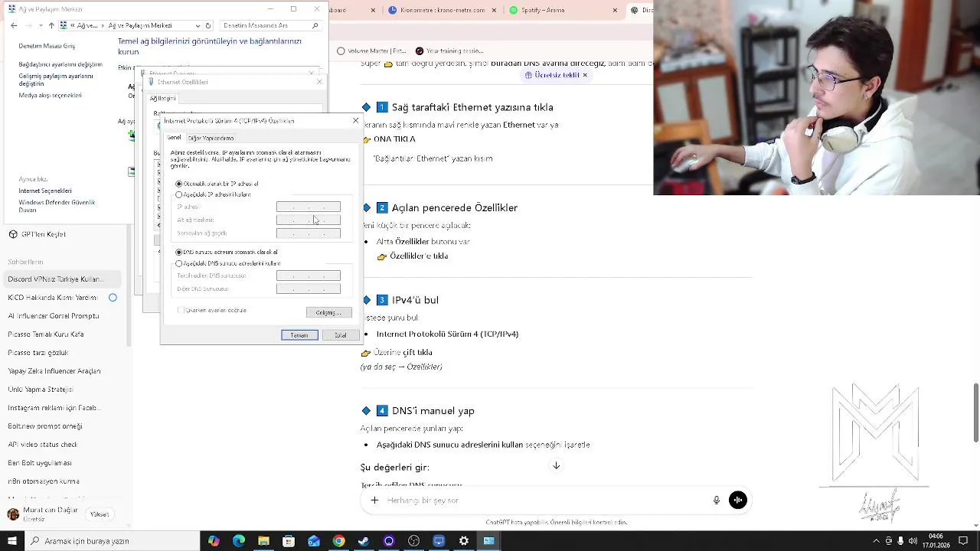Screen dimensions: 980x551
Task: Open 'Bağdaştırıcı ayarlarını değiştirin' link
Action: click(60, 64)
